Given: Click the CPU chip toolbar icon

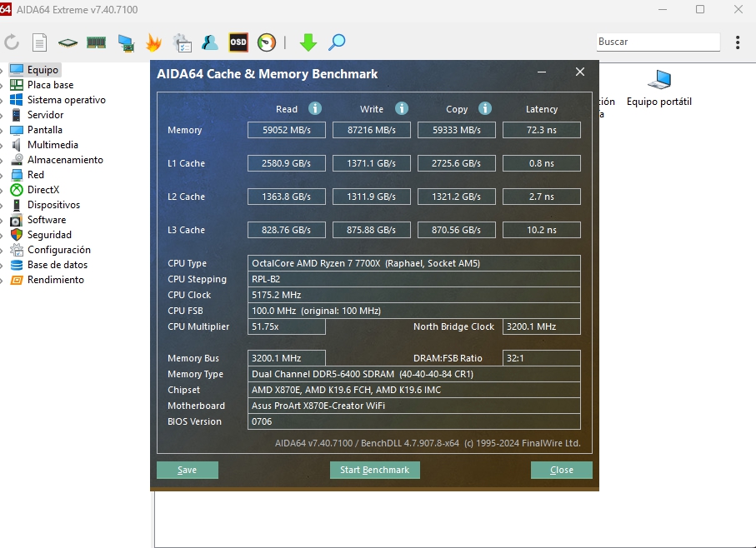Looking at the screenshot, I should 68,42.
